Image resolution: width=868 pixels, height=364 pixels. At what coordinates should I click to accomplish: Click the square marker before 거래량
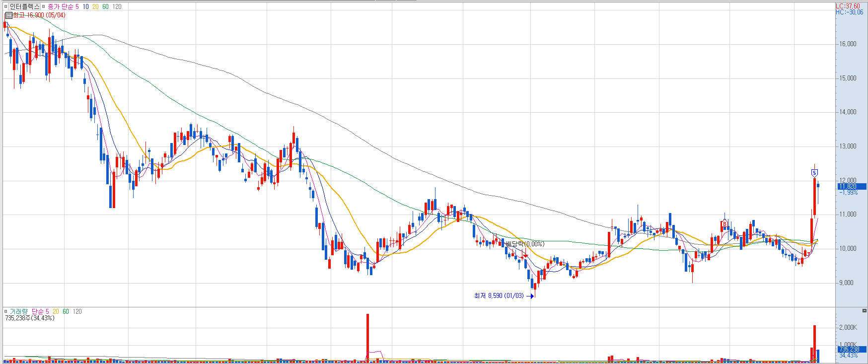coord(6,311)
